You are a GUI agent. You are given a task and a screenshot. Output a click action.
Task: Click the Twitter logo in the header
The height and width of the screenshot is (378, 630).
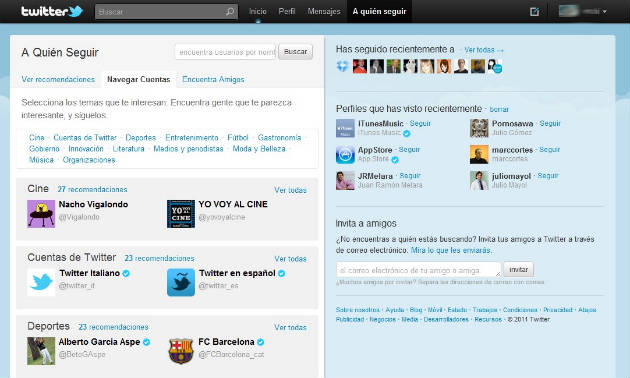[52, 11]
